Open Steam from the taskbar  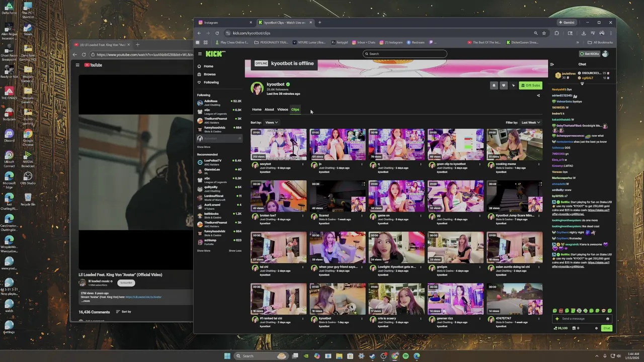(372, 356)
